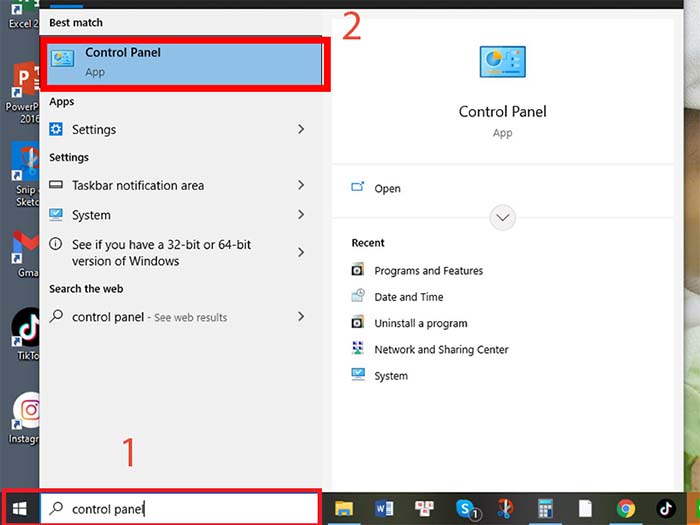Open Calculator from the taskbar

[x=545, y=508]
